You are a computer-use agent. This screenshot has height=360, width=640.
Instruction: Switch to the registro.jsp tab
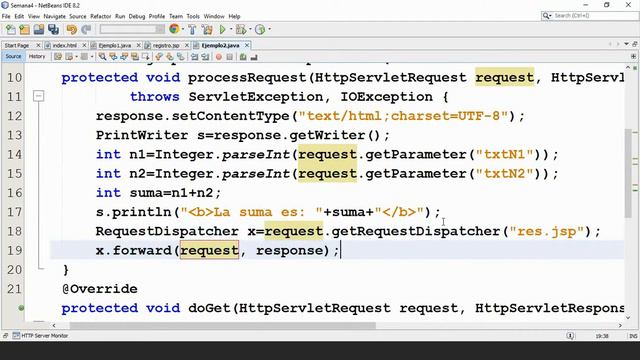[x=166, y=45]
